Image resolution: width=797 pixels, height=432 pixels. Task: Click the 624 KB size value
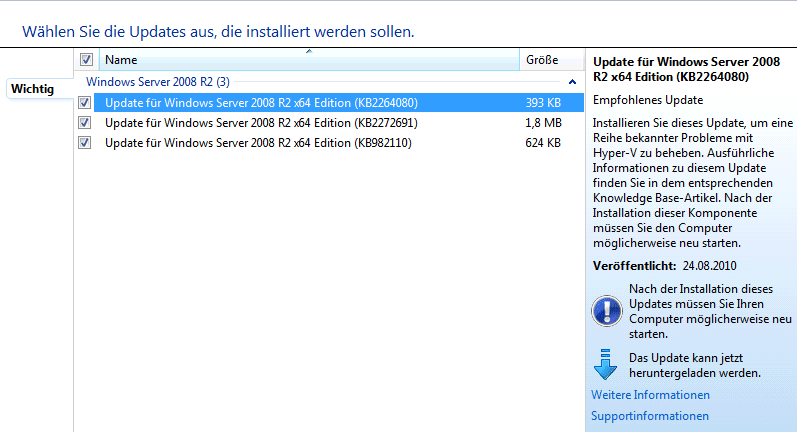tap(543, 143)
